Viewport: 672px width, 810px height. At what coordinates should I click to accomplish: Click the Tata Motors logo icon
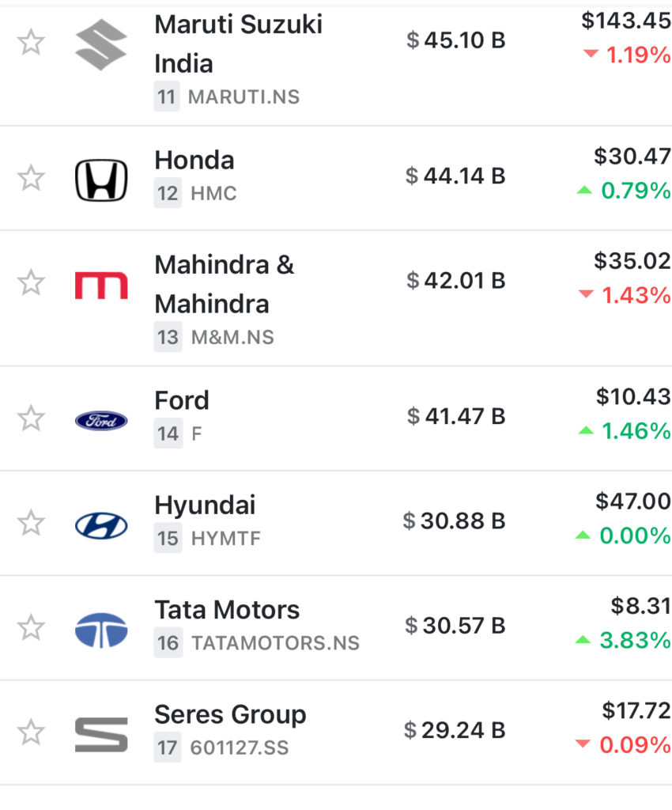tap(100, 630)
